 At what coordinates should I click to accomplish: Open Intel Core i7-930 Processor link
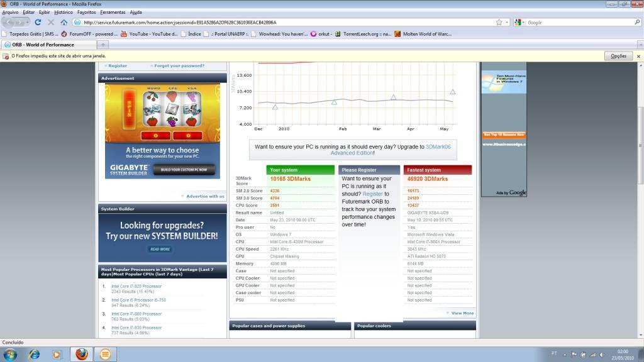[x=136, y=327]
